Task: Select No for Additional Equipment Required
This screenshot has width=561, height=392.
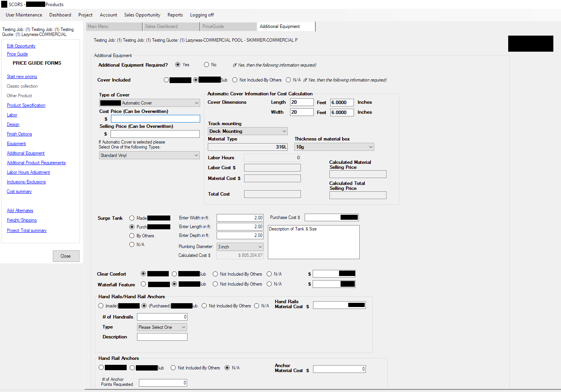Action: (x=207, y=65)
